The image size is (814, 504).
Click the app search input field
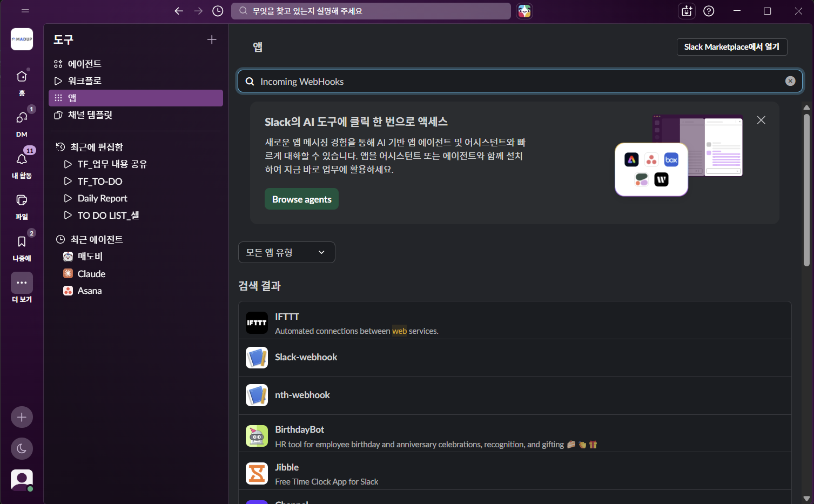[520, 81]
